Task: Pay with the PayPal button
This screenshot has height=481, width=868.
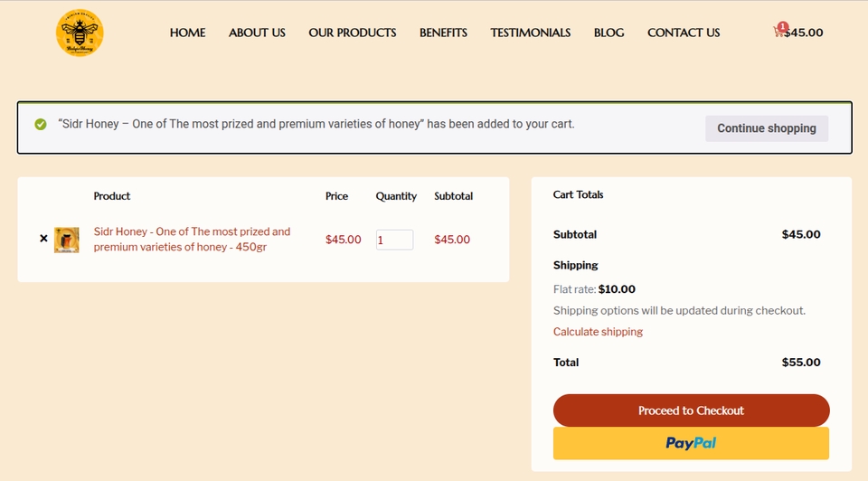Action: [x=691, y=443]
